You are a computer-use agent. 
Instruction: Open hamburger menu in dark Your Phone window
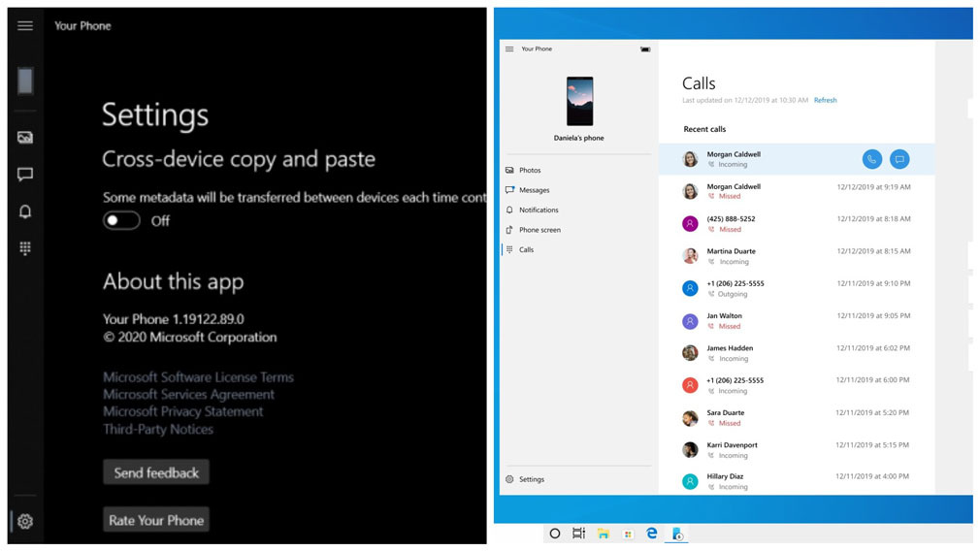[x=25, y=25]
